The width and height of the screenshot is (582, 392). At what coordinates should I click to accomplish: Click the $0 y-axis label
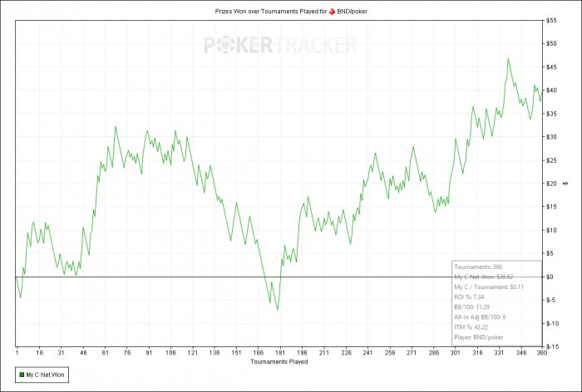(550, 277)
